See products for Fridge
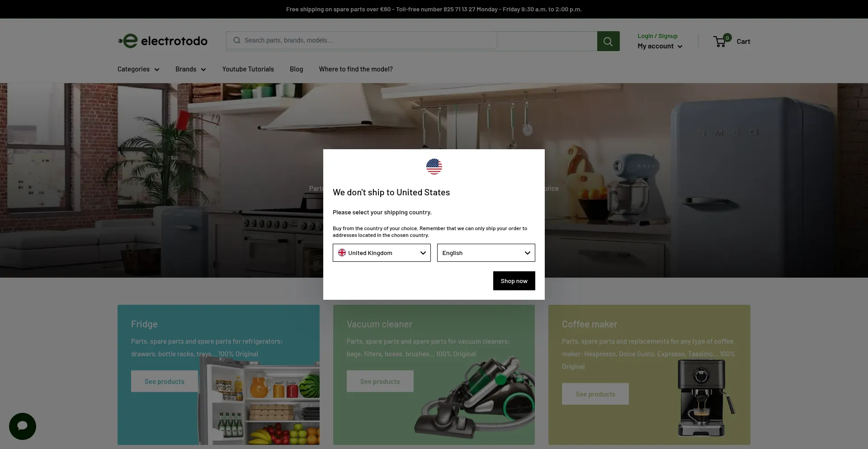 pos(165,381)
